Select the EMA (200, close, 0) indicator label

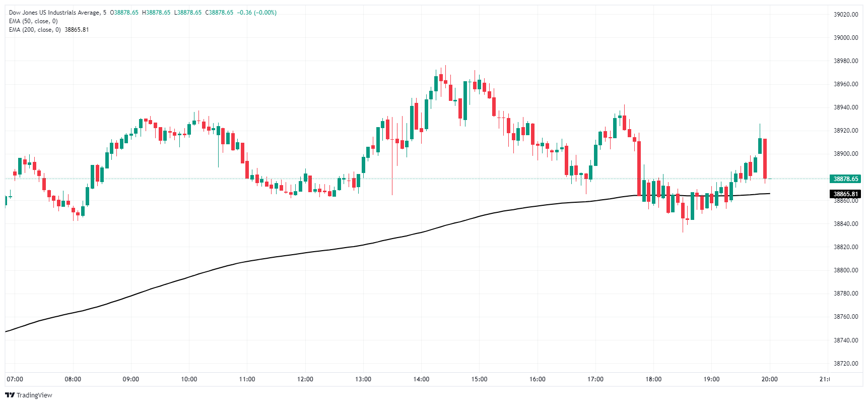35,30
